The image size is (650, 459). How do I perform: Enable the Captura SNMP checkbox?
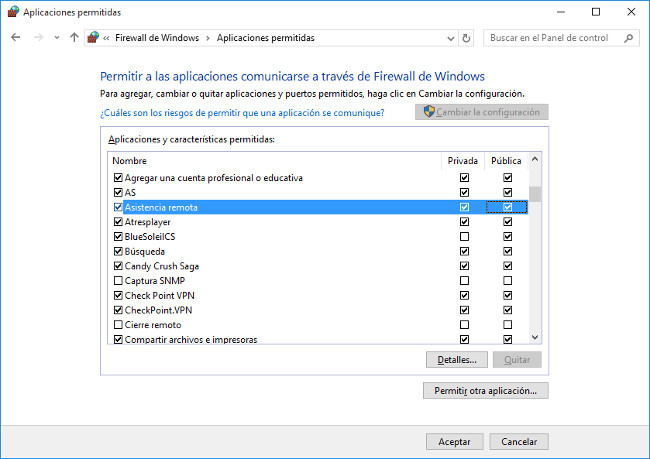[x=118, y=281]
